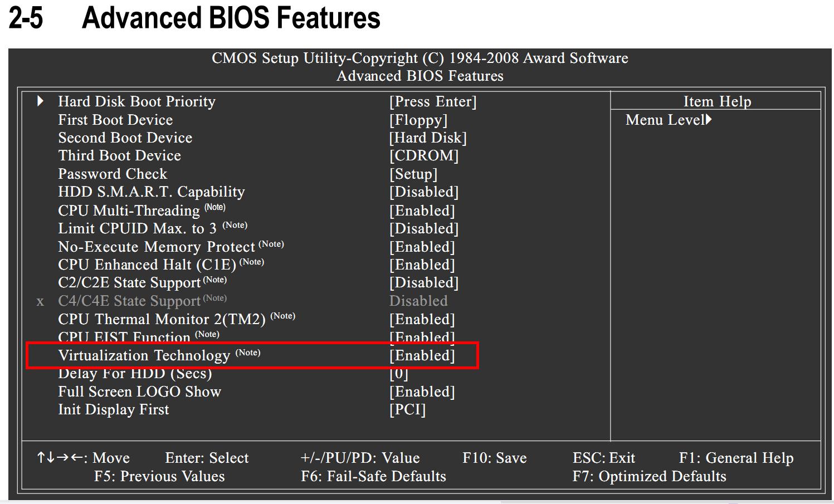
Task: Open the Second Boot Device value [Hard Disk]
Action: 428,138
